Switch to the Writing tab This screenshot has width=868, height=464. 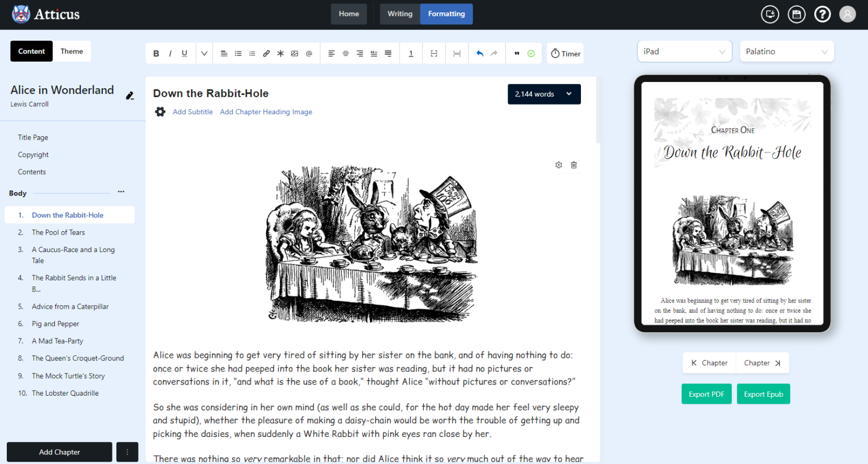[x=400, y=14]
